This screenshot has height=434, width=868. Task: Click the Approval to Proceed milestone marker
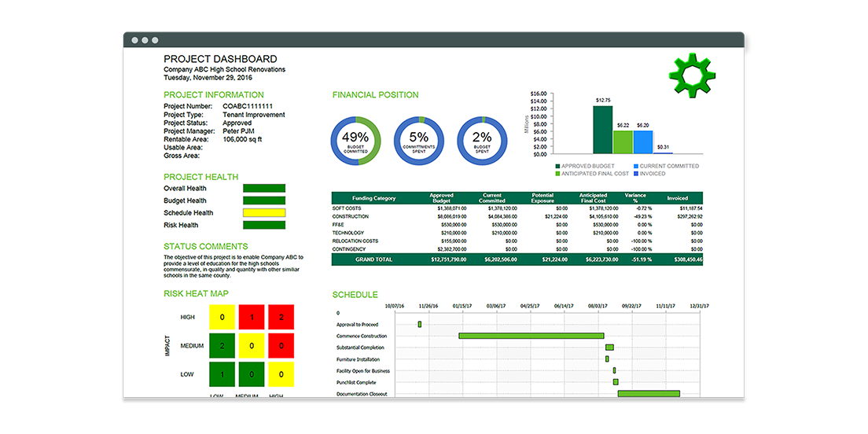tap(420, 324)
